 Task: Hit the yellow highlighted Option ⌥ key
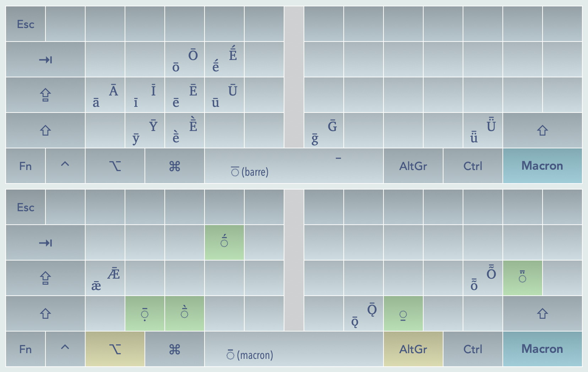pyautogui.click(x=115, y=349)
